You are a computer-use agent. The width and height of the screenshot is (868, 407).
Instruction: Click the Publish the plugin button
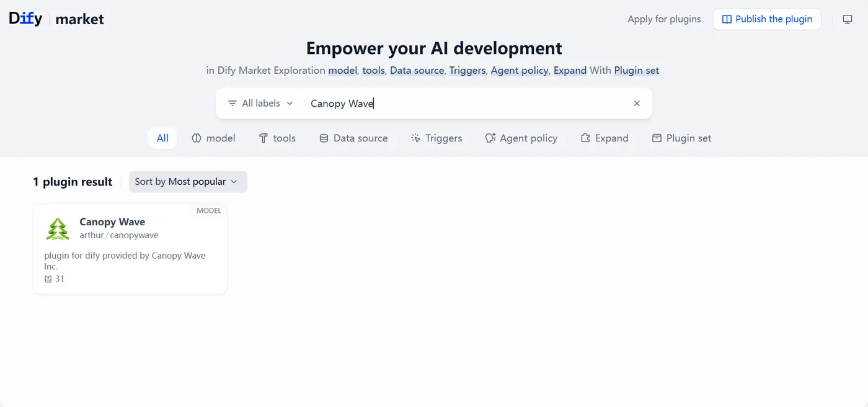tap(767, 19)
